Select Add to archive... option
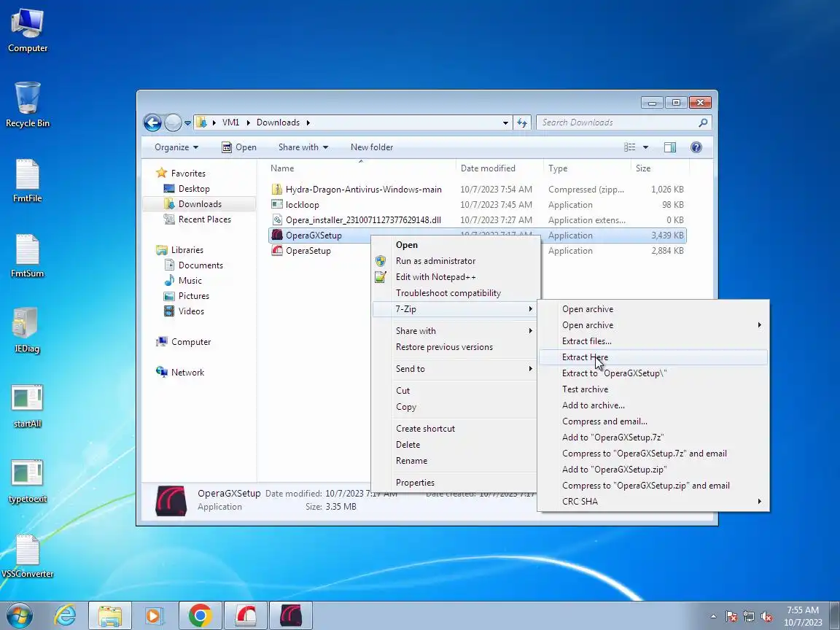The height and width of the screenshot is (630, 840). 653,405
